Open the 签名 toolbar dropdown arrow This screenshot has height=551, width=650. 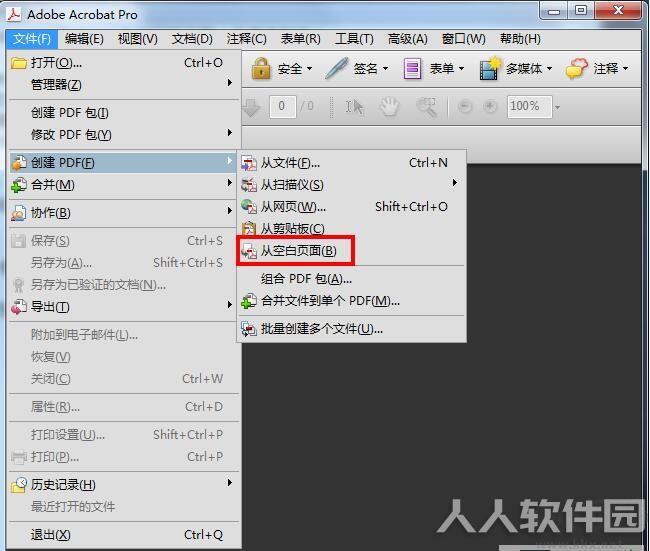pos(385,68)
